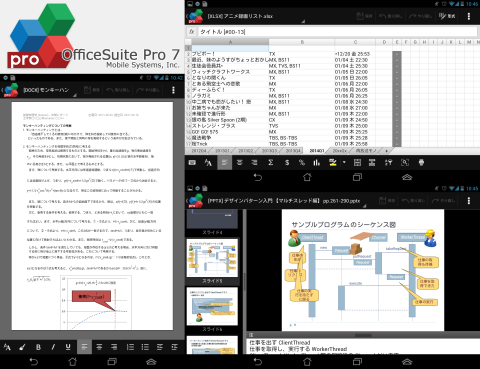This screenshot has height=369, width=480.
Task: Align cell left in the spreadsheet toolbar
Action: (x=225, y=163)
